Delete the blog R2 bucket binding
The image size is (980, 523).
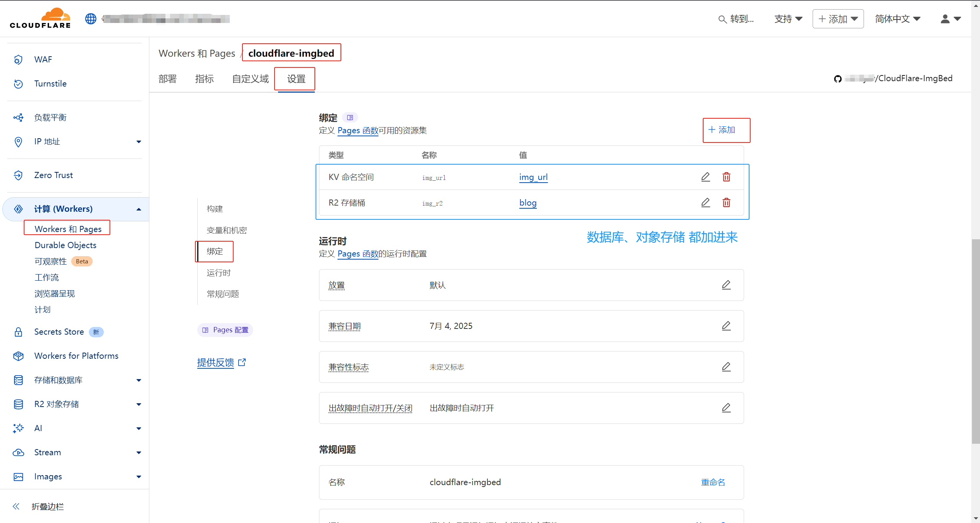726,203
